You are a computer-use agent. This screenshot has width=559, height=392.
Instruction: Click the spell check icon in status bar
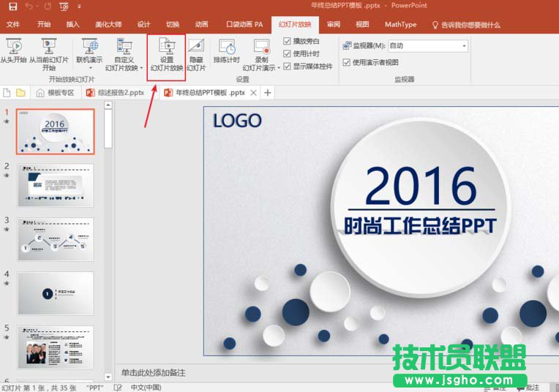point(118,388)
